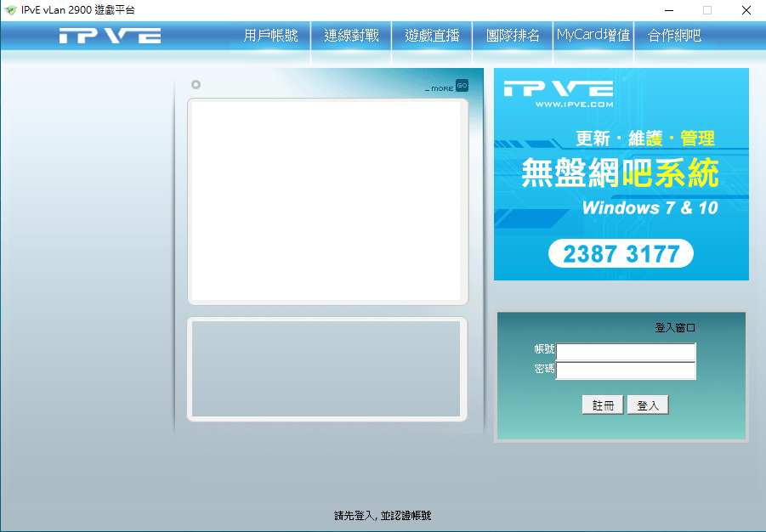
Task: Open the IPVE 無盤網吧系統 advertisement banner
Action: (x=621, y=174)
